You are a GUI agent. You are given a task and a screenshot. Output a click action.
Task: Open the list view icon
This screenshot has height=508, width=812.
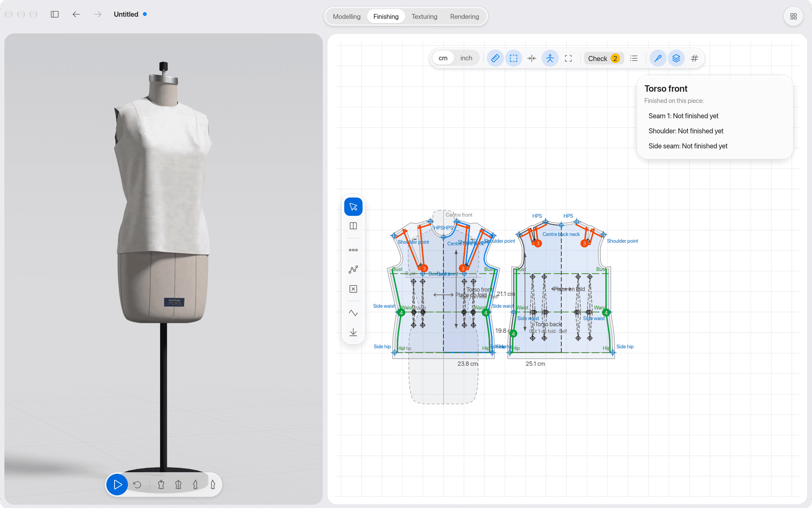pyautogui.click(x=634, y=59)
